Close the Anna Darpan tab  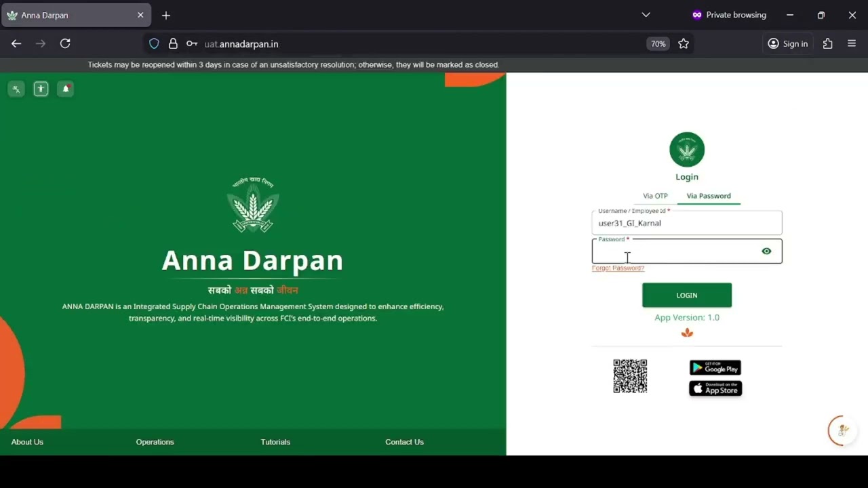point(140,15)
